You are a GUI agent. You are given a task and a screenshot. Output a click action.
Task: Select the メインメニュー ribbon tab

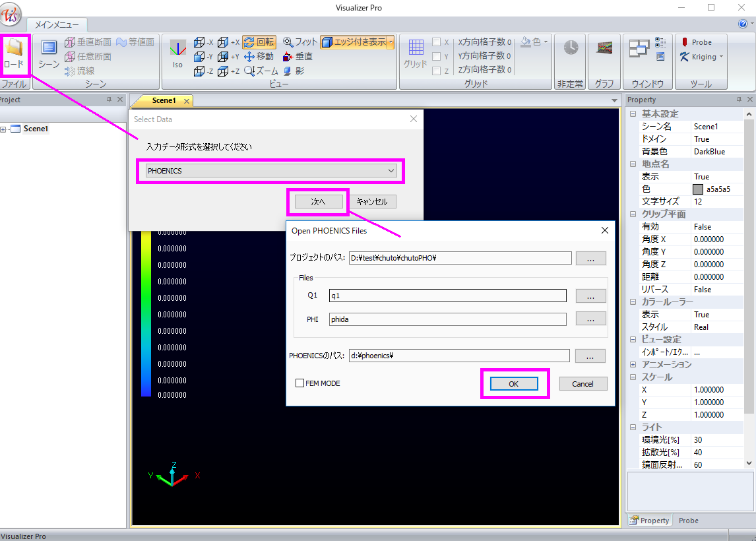56,25
